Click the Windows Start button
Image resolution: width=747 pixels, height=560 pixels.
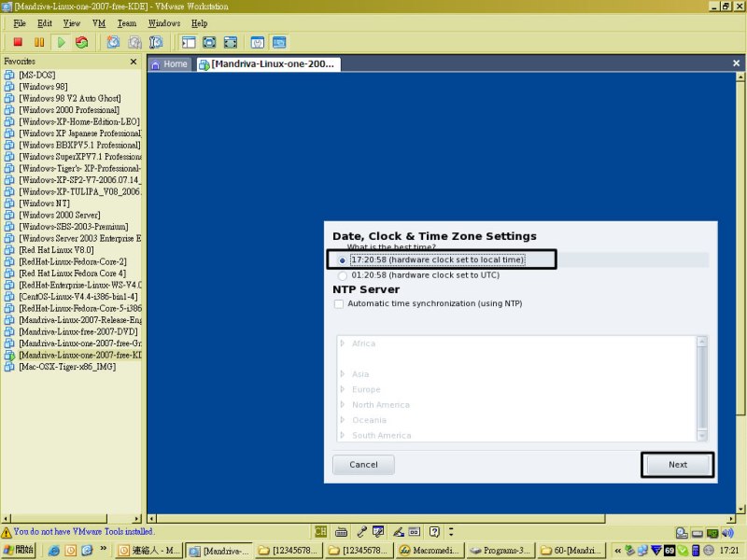coord(18,551)
